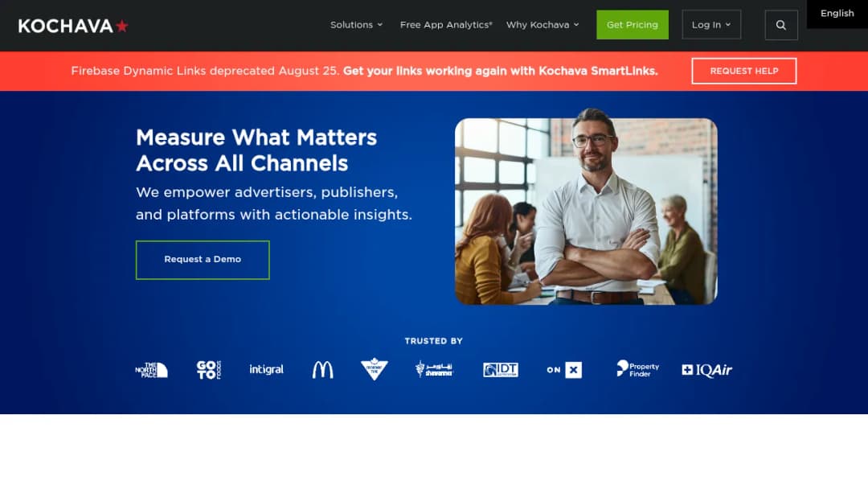The width and height of the screenshot is (868, 489).
Task: Click the Property Finder logo
Action: 637,369
